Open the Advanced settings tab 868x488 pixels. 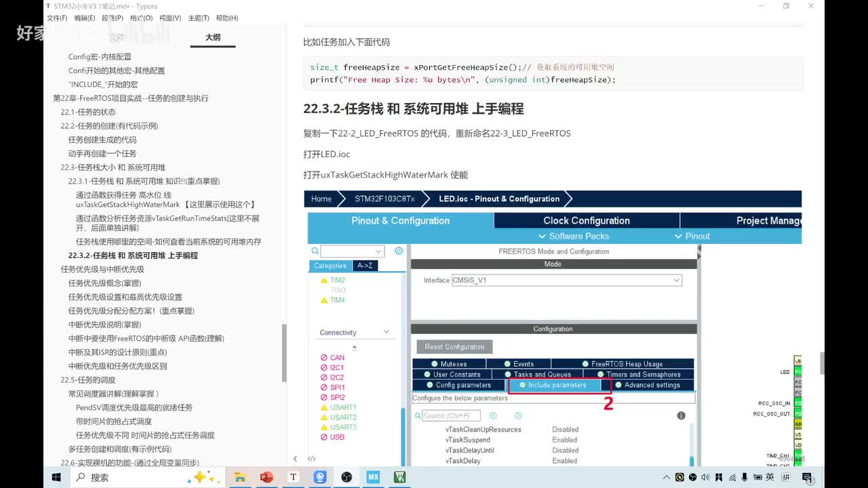[x=648, y=385]
